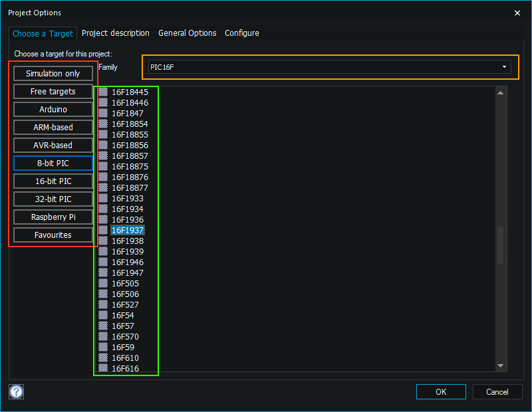532x412 pixels.
Task: Select the 16F18876 device name
Action: [130, 177]
